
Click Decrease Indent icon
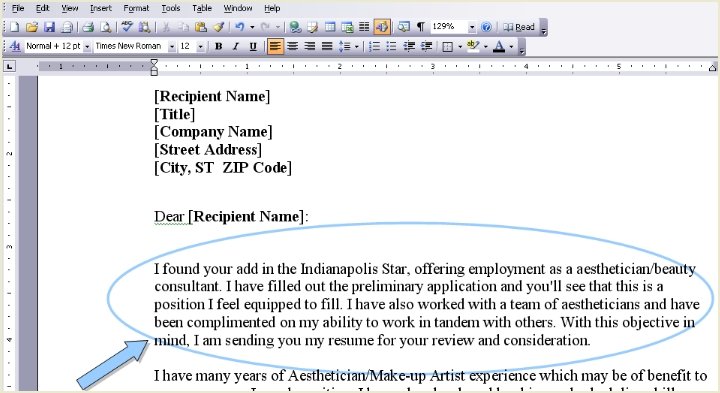point(409,46)
